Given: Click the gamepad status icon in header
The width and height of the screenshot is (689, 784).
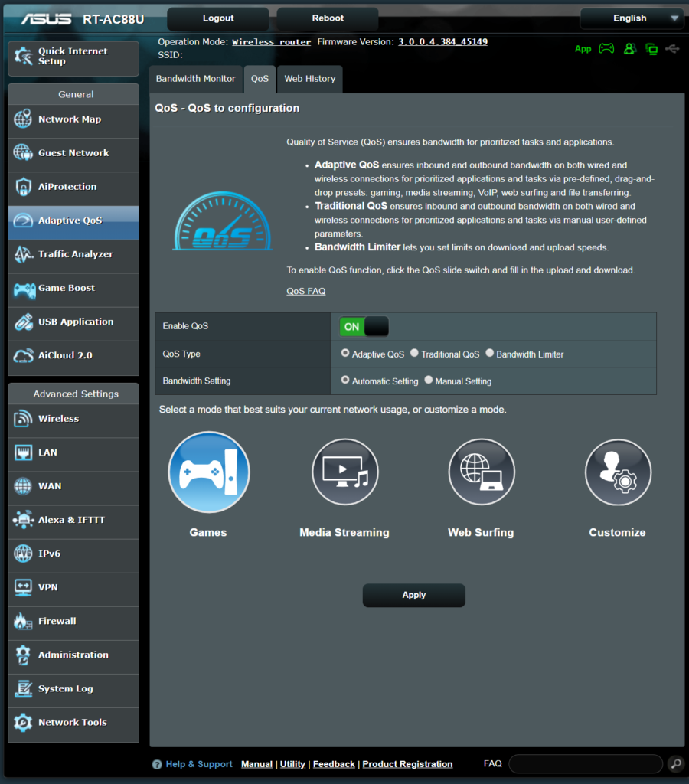Looking at the screenshot, I should (606, 48).
